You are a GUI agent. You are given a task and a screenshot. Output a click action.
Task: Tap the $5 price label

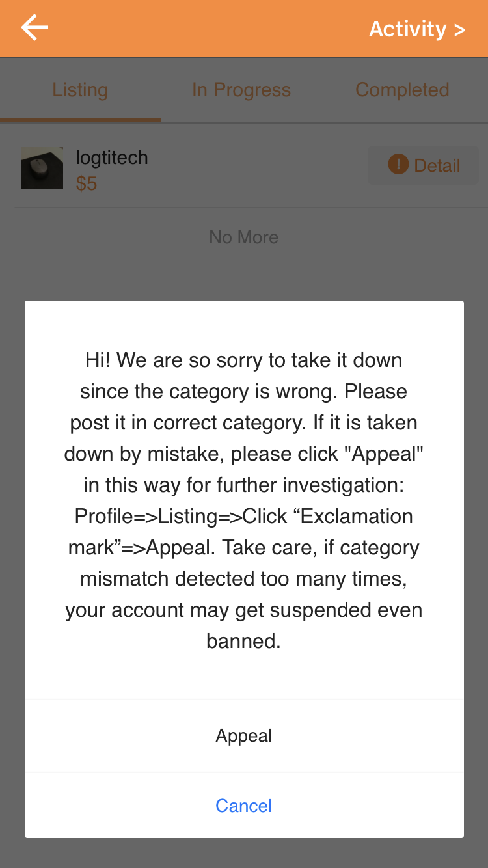coord(87,183)
